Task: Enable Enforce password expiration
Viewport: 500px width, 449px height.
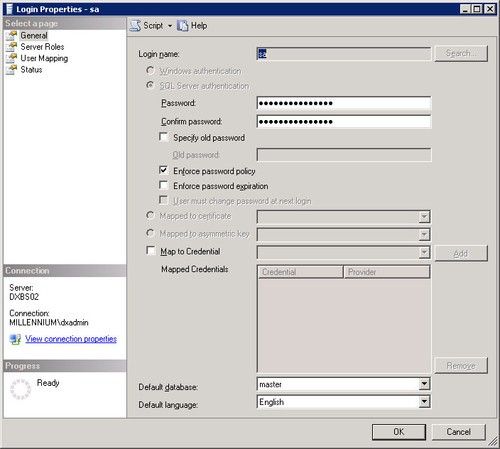Action: [163, 185]
